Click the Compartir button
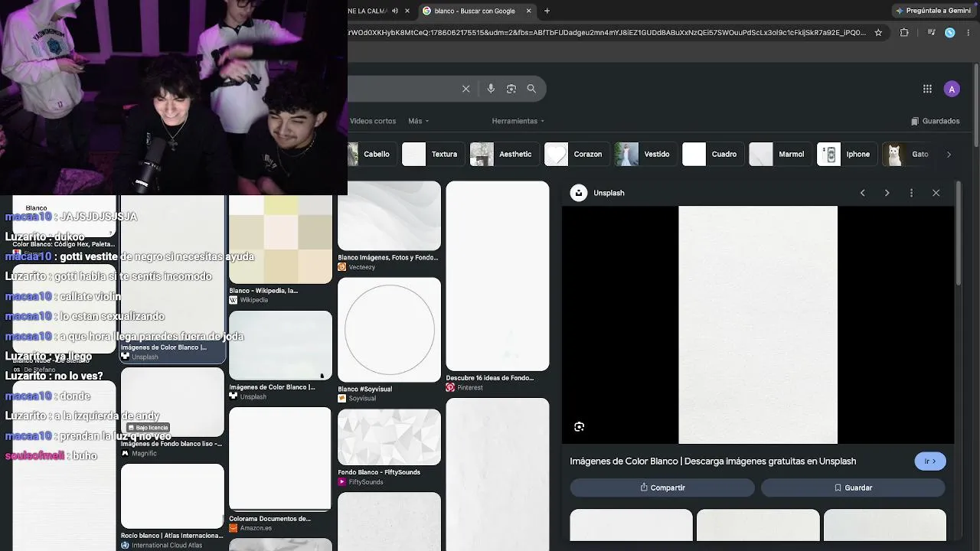This screenshot has height=551, width=980. click(x=662, y=487)
